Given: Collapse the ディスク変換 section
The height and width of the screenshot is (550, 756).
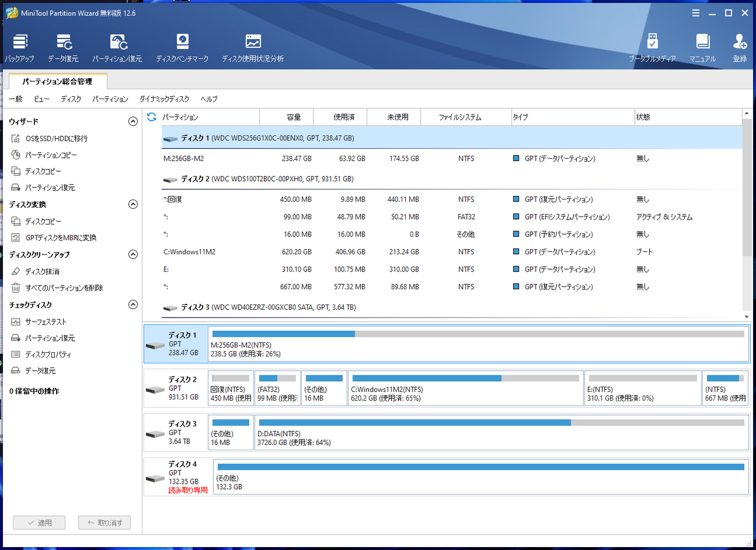Looking at the screenshot, I should [x=133, y=204].
